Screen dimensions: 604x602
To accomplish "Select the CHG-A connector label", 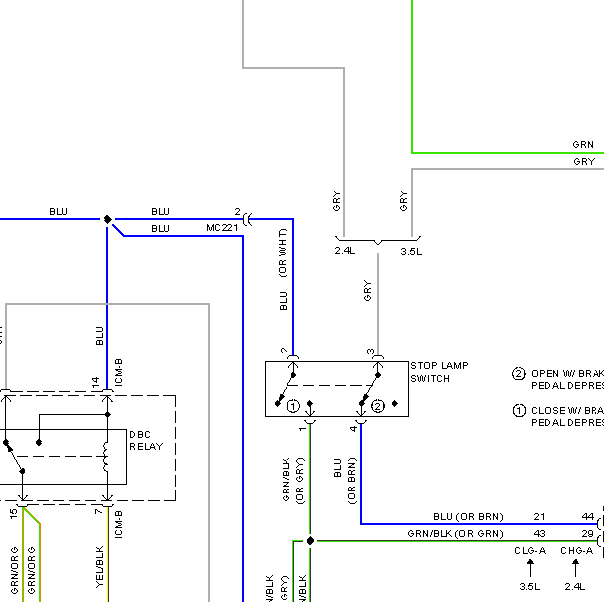I will 576,551.
